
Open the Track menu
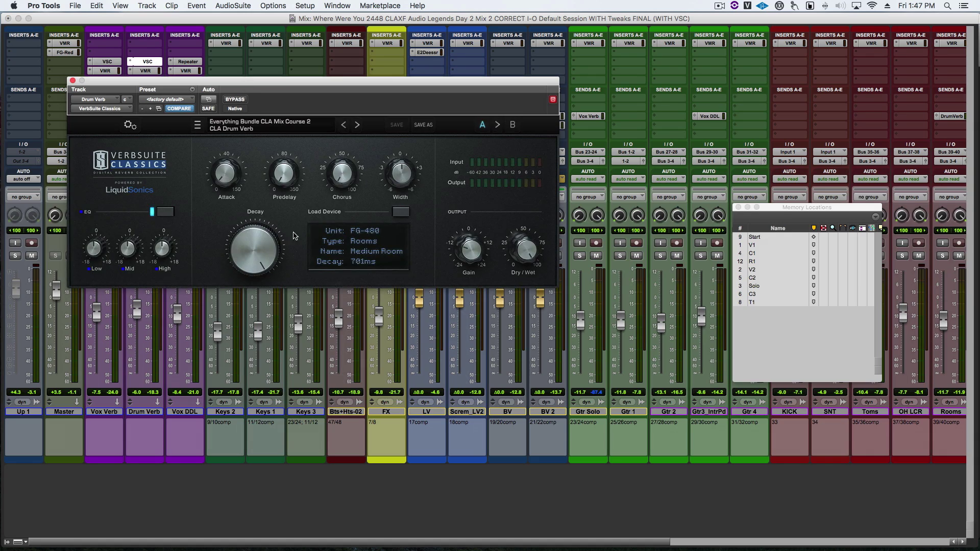click(x=146, y=6)
